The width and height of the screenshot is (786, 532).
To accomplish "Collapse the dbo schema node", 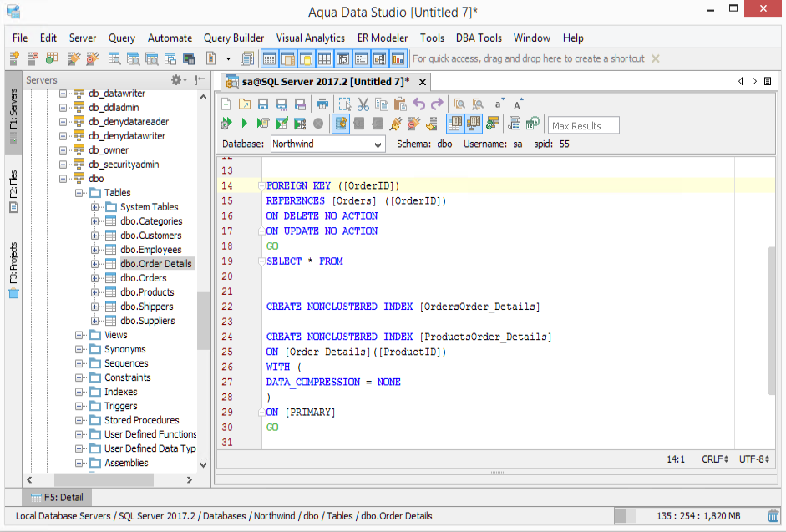I will (64, 179).
